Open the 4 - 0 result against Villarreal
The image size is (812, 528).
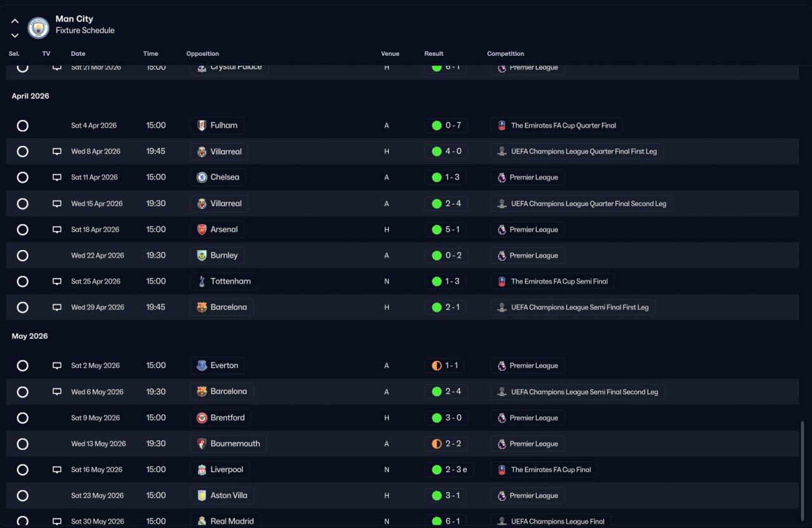[446, 152]
